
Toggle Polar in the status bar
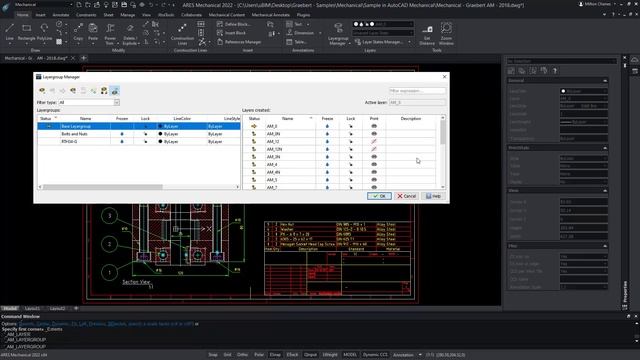(x=259, y=355)
